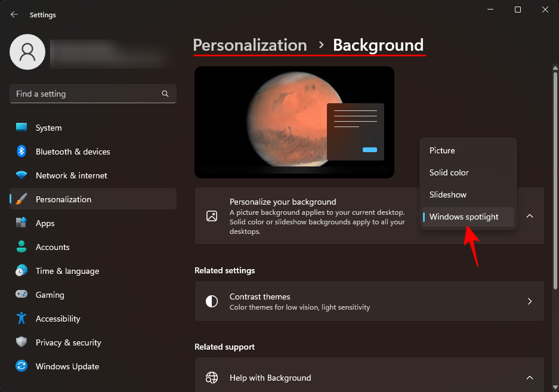This screenshot has height=392, width=559.
Task: Click the Personalization paintbrush icon
Action: [x=21, y=199]
